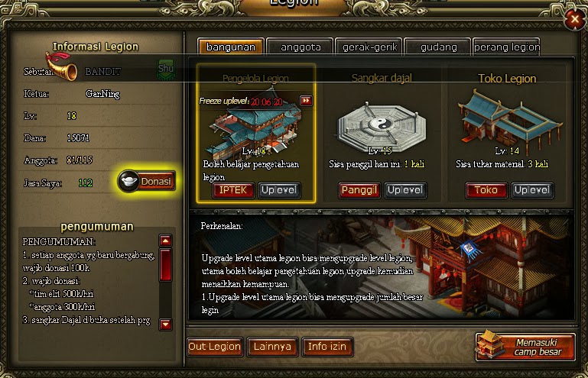Open Toko under Toko Legion
The width and height of the screenshot is (588, 378).
[x=486, y=190]
